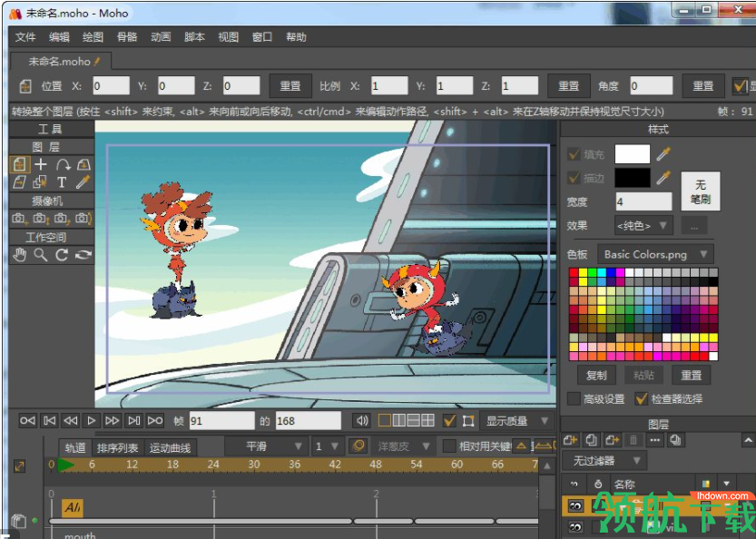Select the Insert Text tool
Image resolution: width=756 pixels, height=539 pixels.
coord(62,182)
